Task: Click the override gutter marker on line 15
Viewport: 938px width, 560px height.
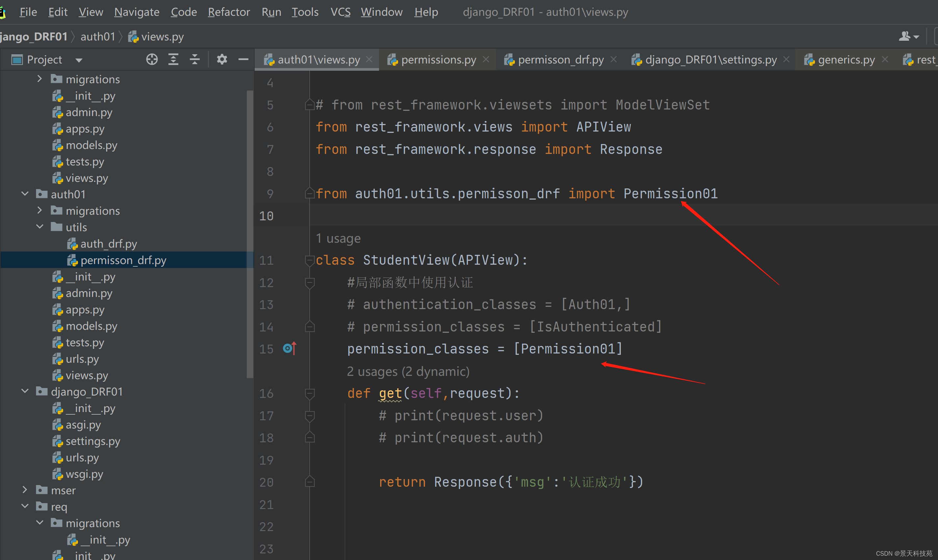Action: tap(290, 348)
